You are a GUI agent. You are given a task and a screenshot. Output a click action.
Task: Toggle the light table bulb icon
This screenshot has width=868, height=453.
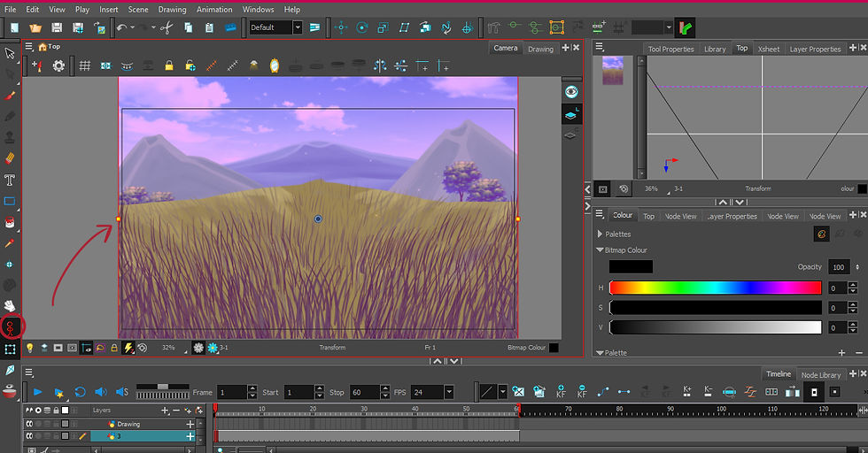[x=30, y=348]
